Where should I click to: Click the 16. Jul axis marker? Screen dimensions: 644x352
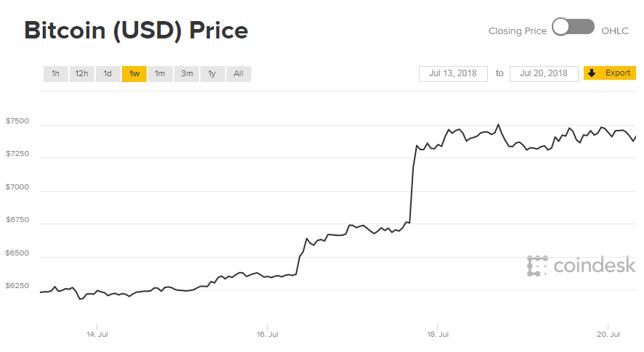click(267, 335)
